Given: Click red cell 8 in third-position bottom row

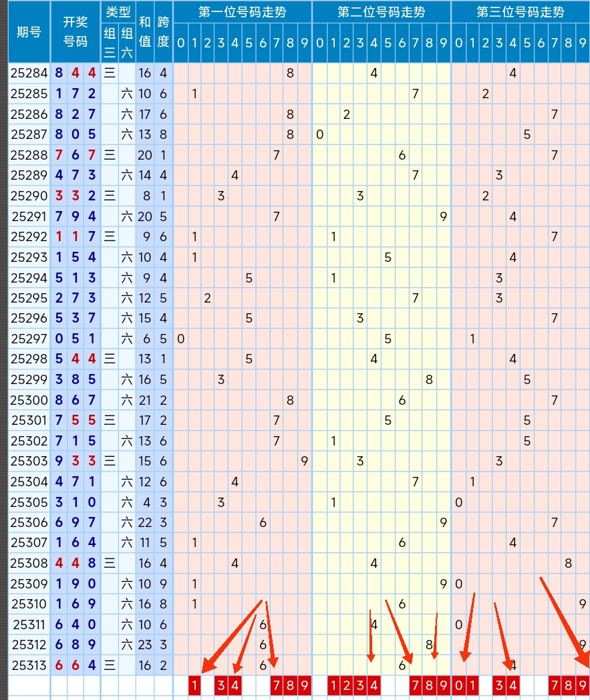Looking at the screenshot, I should (568, 685).
